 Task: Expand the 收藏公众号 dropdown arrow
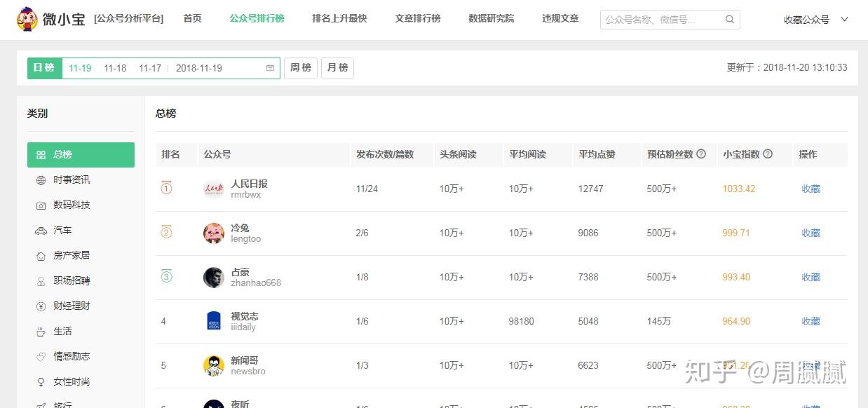[x=844, y=20]
